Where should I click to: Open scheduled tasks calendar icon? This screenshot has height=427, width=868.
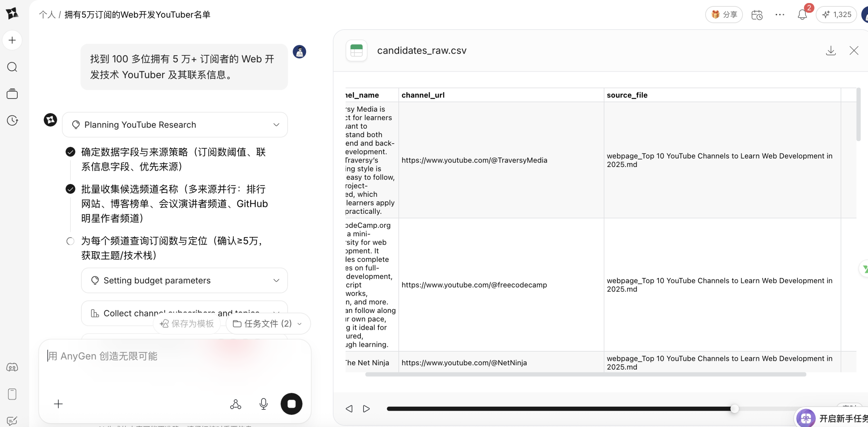click(756, 15)
